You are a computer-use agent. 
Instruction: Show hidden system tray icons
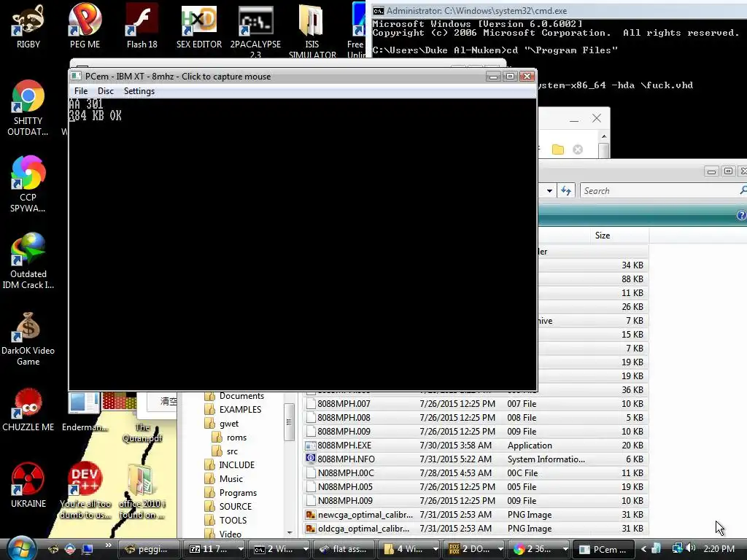[x=643, y=549]
